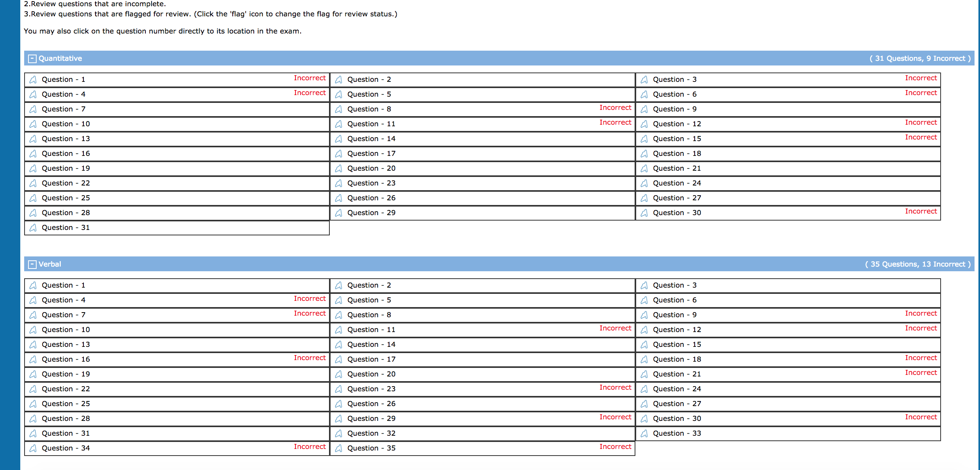
Task: Toggle flag icon for Verbal Question 18
Action: [644, 360]
